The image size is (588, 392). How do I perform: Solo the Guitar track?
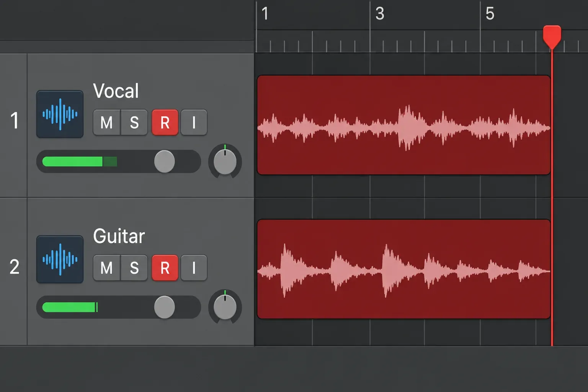[134, 268]
